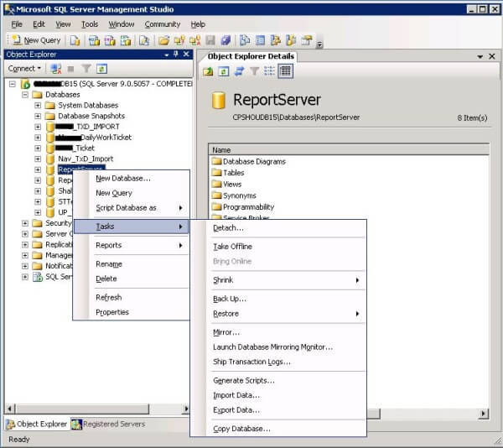Click the Save icon in main toolbar
503x448 pixels.
[210, 40]
